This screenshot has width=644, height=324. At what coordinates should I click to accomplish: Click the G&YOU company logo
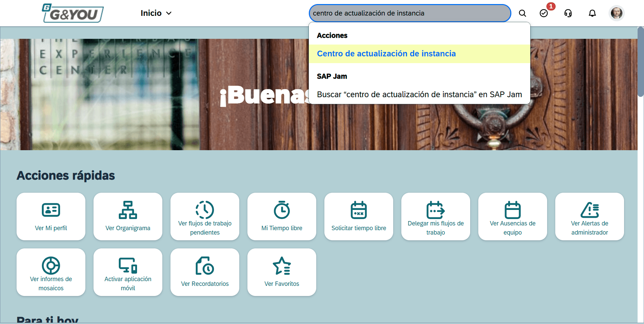pyautogui.click(x=73, y=13)
